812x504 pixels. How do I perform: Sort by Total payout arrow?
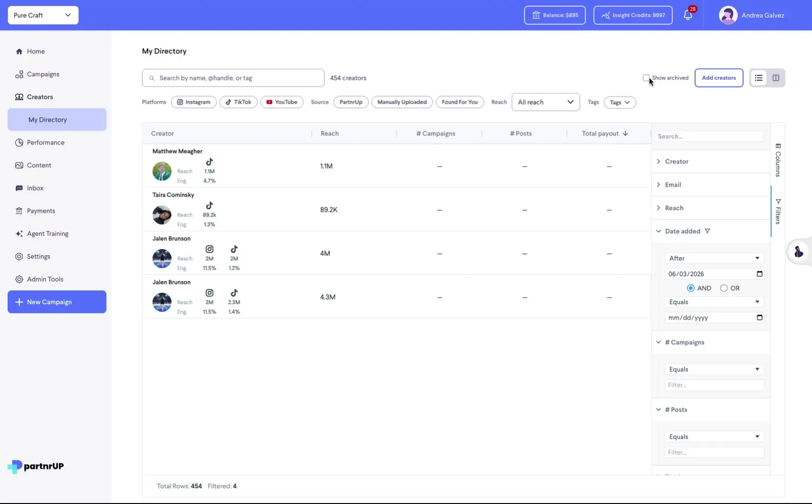(x=626, y=134)
